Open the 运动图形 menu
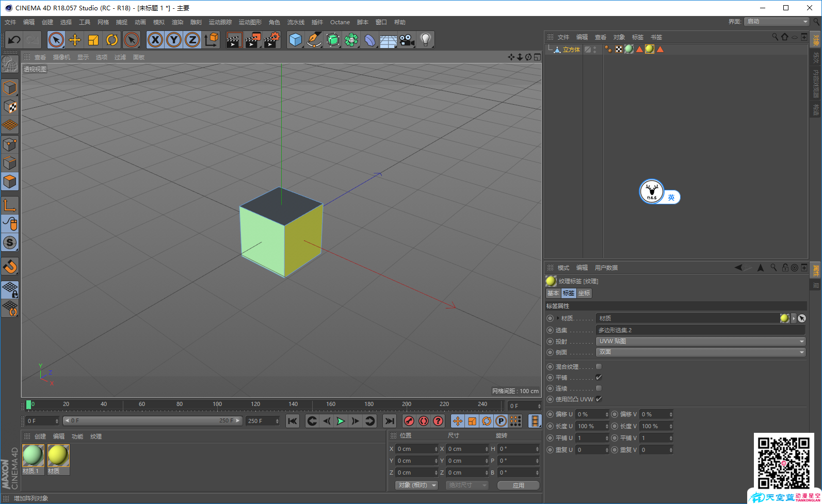 click(250, 22)
